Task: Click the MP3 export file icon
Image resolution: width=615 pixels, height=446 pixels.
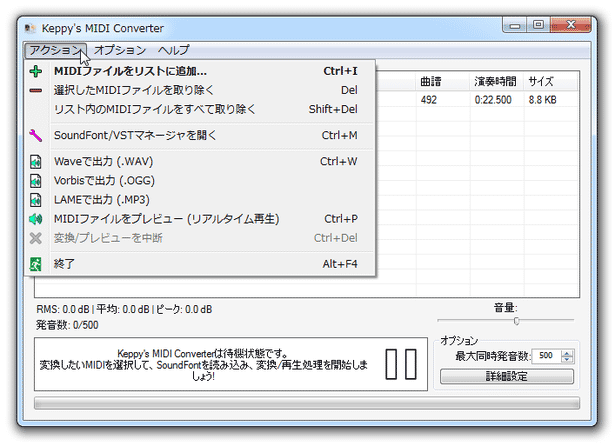Action: tap(36, 200)
